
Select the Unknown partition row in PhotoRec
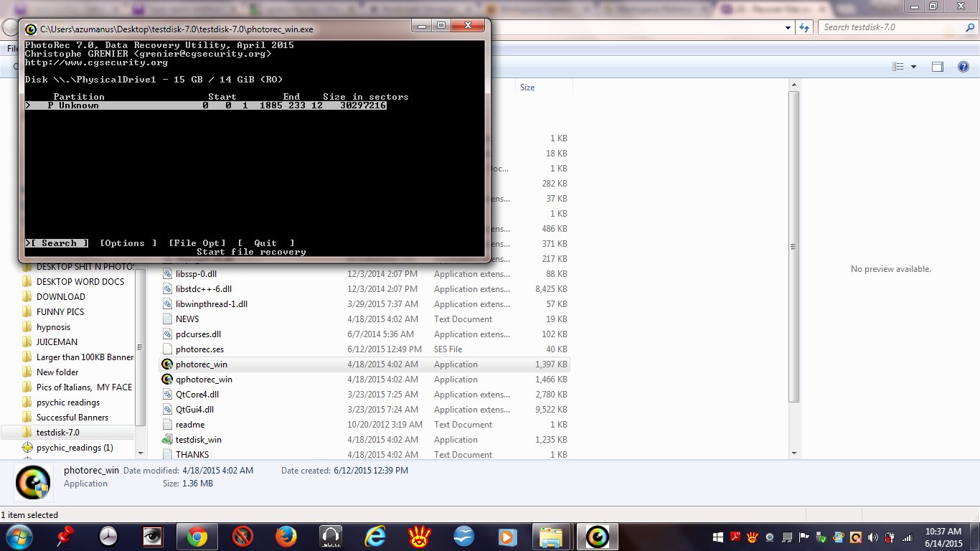click(206, 105)
